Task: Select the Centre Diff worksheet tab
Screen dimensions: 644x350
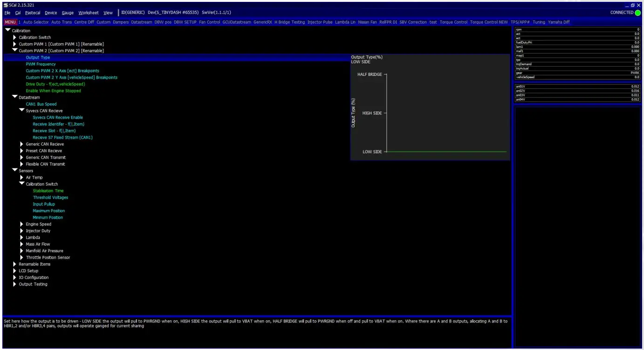Action: click(x=84, y=22)
